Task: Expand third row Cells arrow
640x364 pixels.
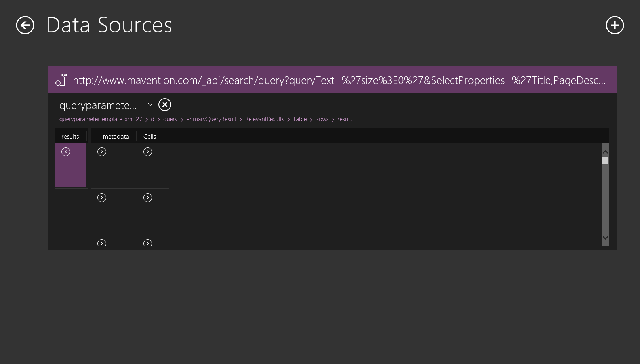Action: pyautogui.click(x=148, y=243)
